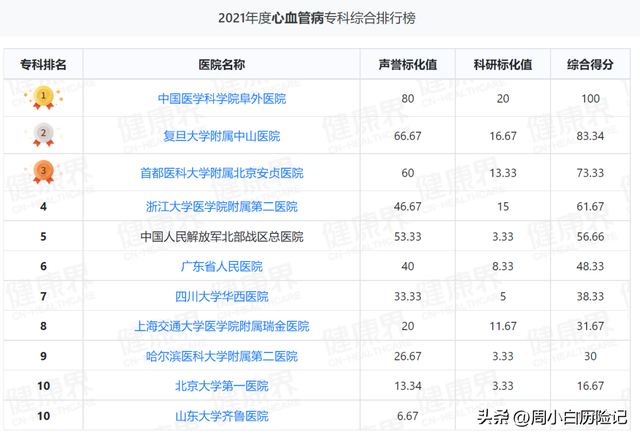Click the bronze rank 3 medal icon
Screen dimensions: 640x438
coord(43,171)
